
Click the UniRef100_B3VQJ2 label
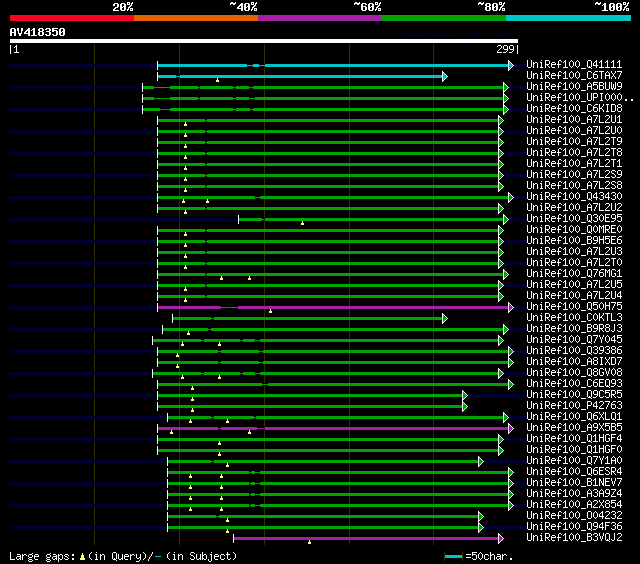[574, 538]
